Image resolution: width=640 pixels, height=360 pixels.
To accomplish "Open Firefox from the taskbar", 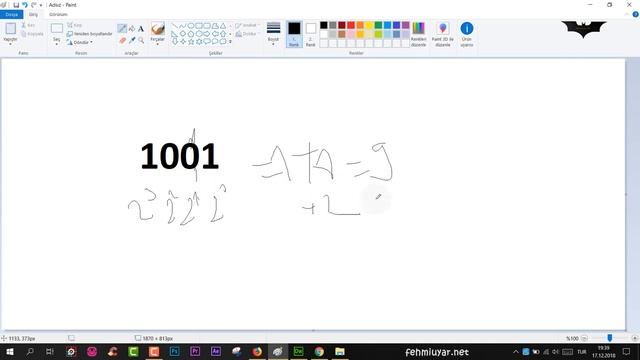I will [x=257, y=351].
